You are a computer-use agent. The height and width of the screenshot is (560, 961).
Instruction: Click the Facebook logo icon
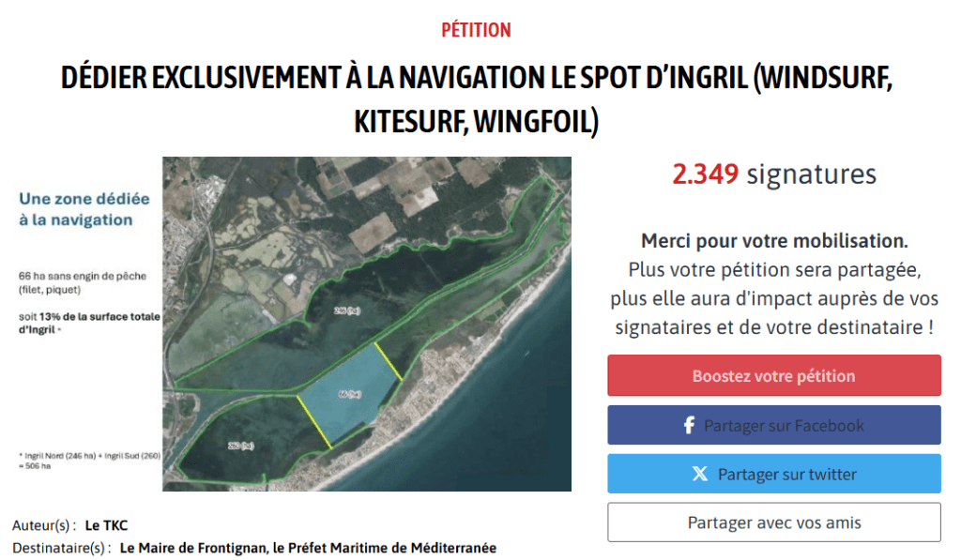click(x=689, y=425)
